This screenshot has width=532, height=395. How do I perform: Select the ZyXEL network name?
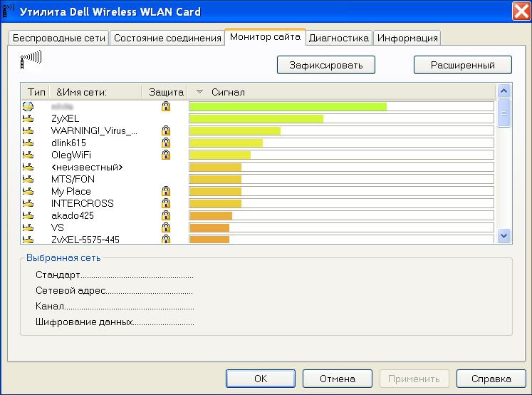(65, 118)
